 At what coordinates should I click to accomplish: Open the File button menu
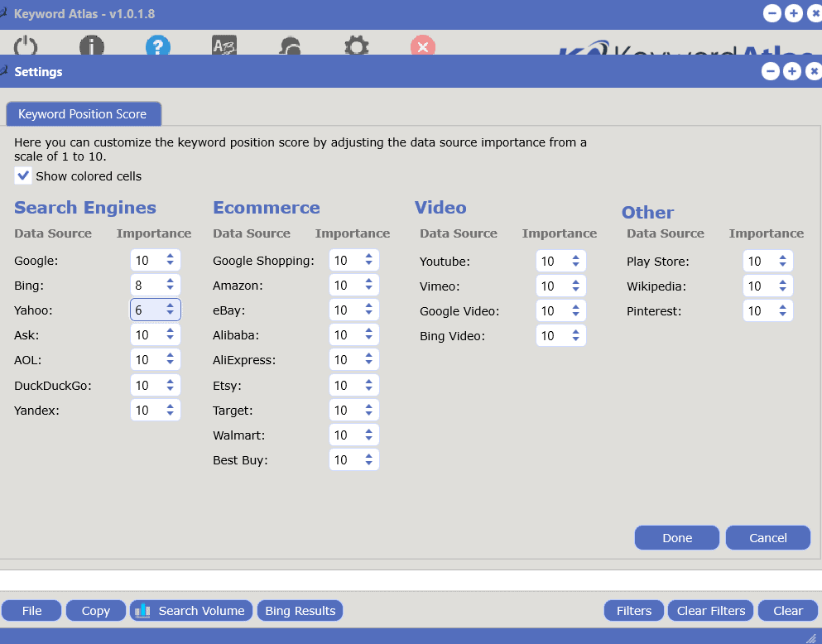pyautogui.click(x=31, y=610)
